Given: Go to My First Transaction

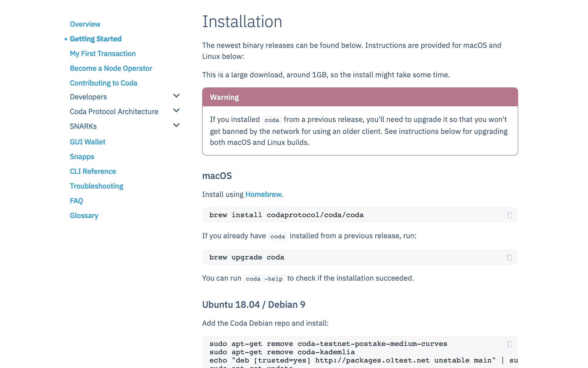Looking at the screenshot, I should [103, 54].
